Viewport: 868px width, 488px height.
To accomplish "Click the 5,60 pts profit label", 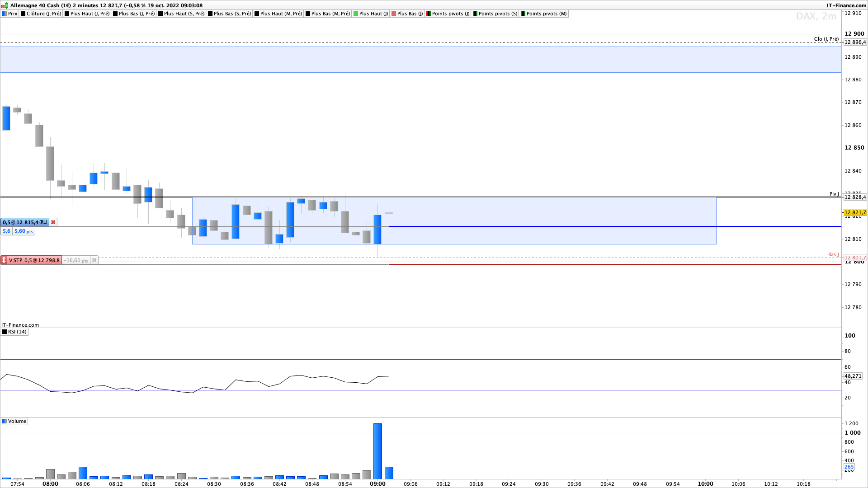I will pyautogui.click(x=24, y=231).
